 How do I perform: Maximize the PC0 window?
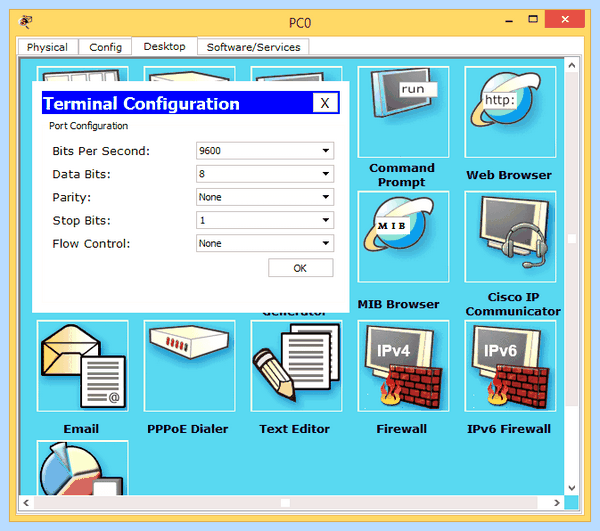[533, 19]
